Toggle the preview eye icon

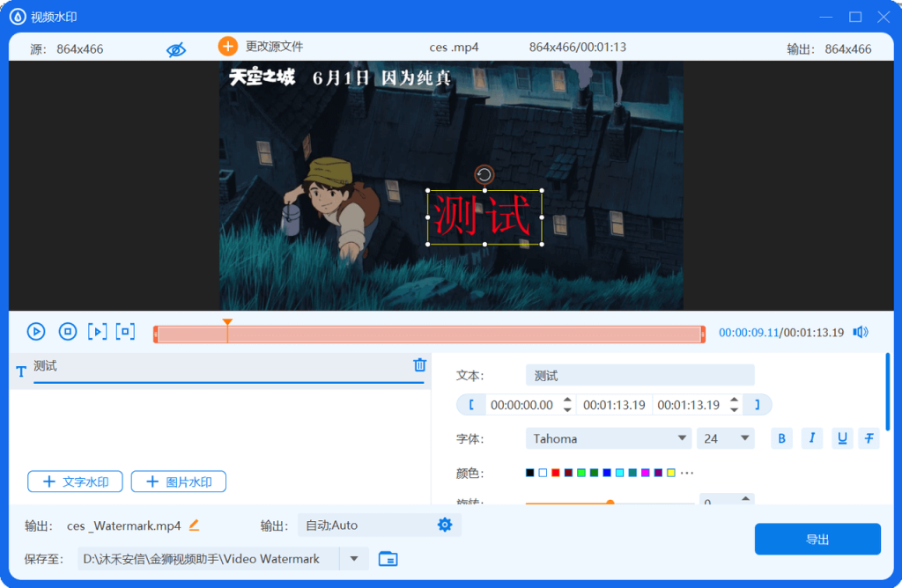(176, 49)
